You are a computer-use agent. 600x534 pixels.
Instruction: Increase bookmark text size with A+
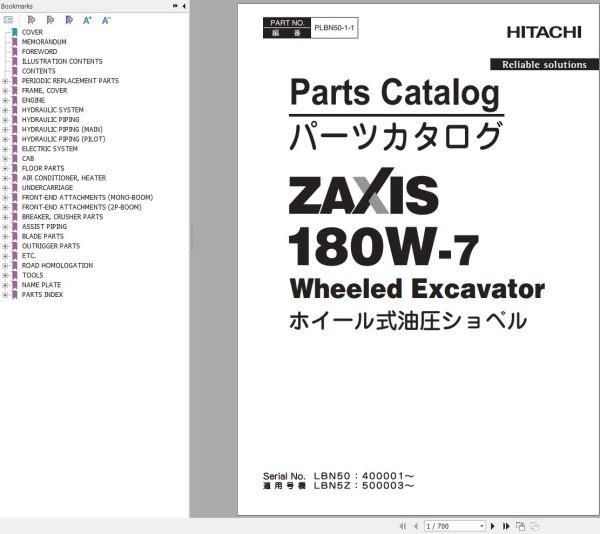point(87,20)
